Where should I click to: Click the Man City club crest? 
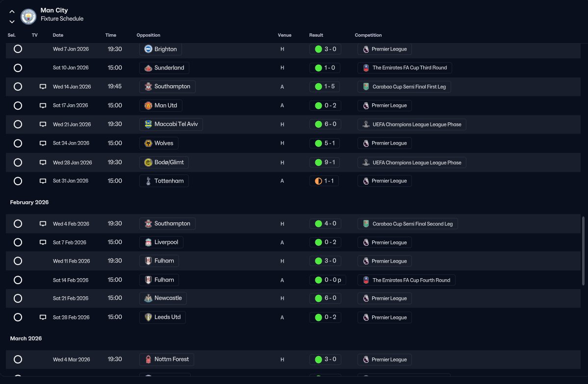[28, 16]
